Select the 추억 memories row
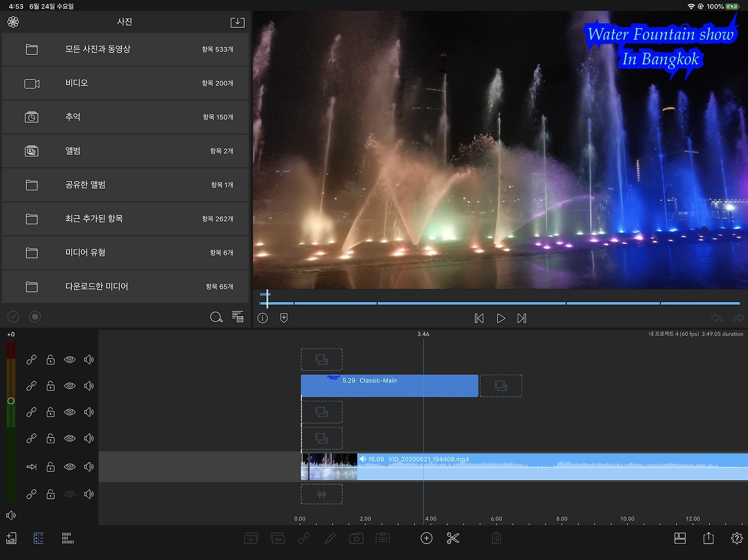 pos(126,117)
